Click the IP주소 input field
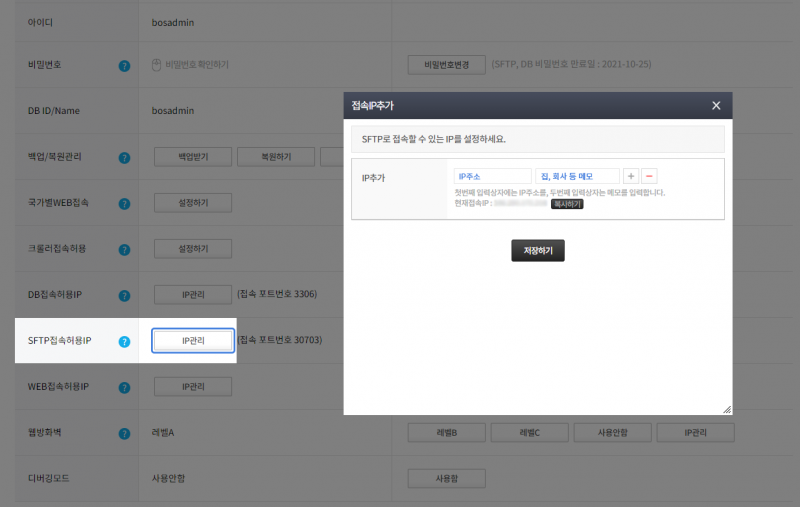800x507 pixels. 492,176
